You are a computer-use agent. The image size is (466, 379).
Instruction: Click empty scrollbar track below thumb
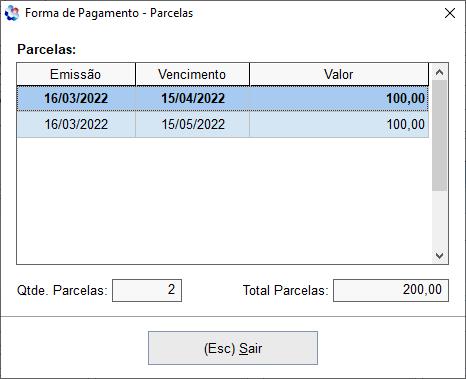(439, 219)
